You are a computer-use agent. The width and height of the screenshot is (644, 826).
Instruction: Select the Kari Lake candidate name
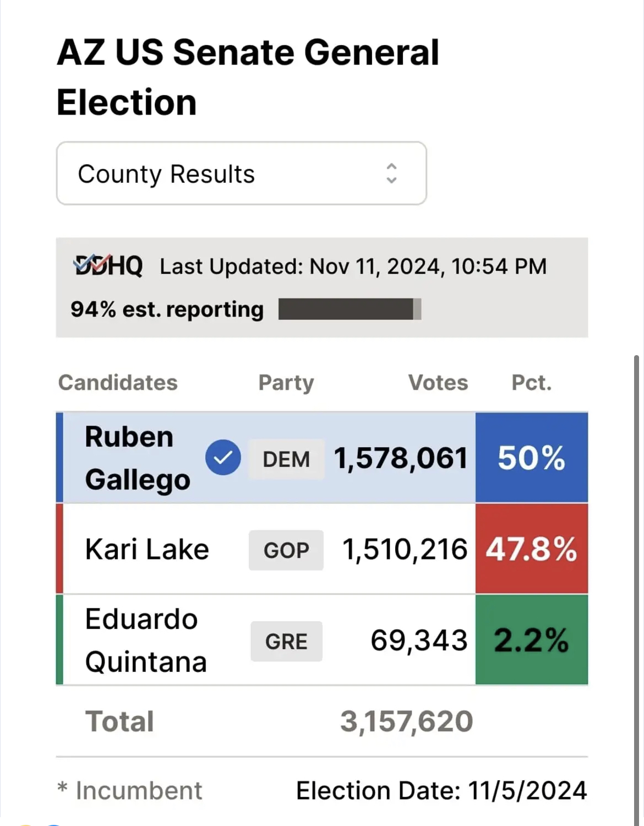click(x=147, y=549)
